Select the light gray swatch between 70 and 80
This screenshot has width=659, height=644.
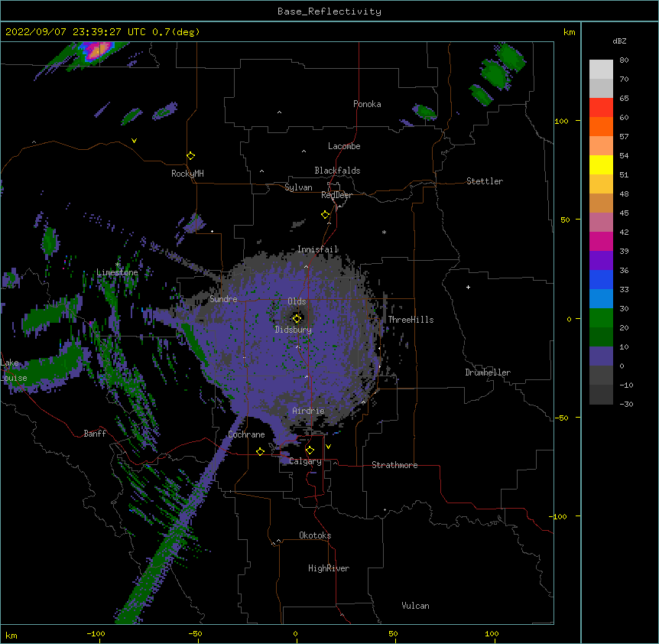pos(601,70)
